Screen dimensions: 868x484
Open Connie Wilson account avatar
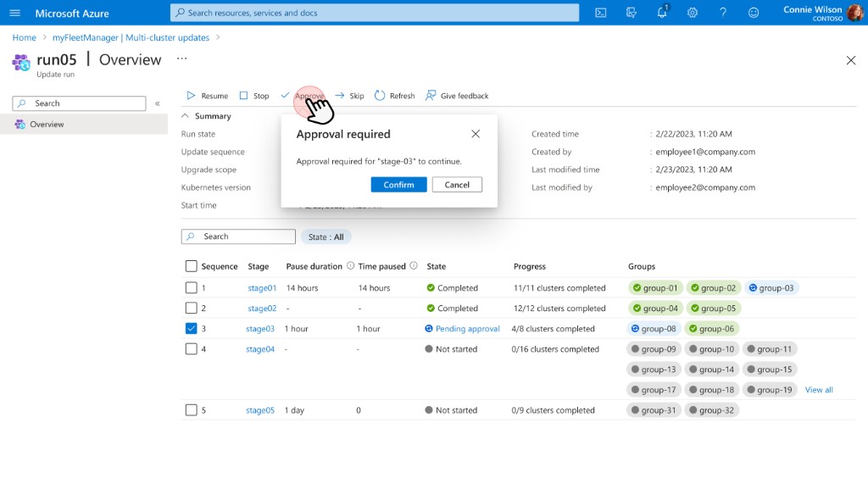coord(854,12)
